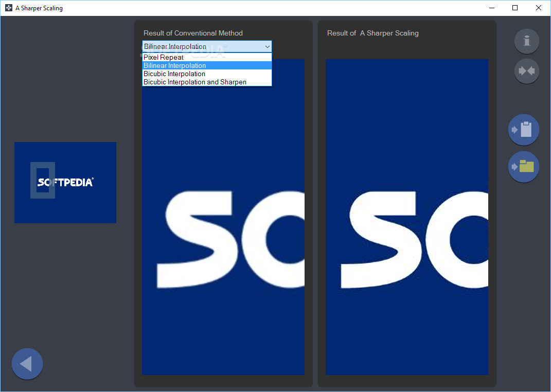
Task: Click the Softpedia source image thumbnail
Action: tap(65, 182)
